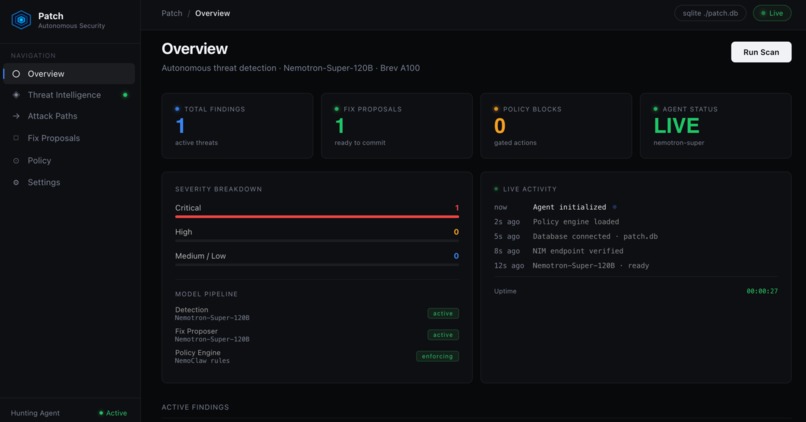Navigate to the Policy page
806x422 pixels.
[x=69, y=161]
